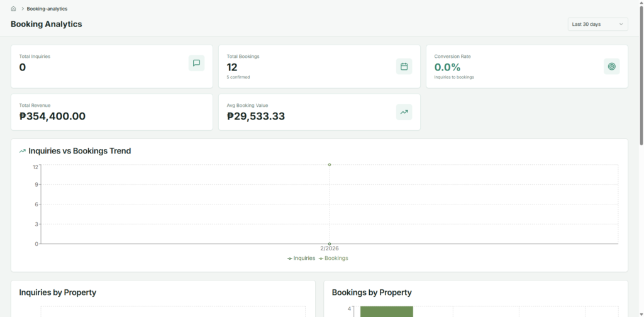Screen dimensions: 644x317
Task: Click the 2/2026 label on the chart axis
Action: coord(330,249)
